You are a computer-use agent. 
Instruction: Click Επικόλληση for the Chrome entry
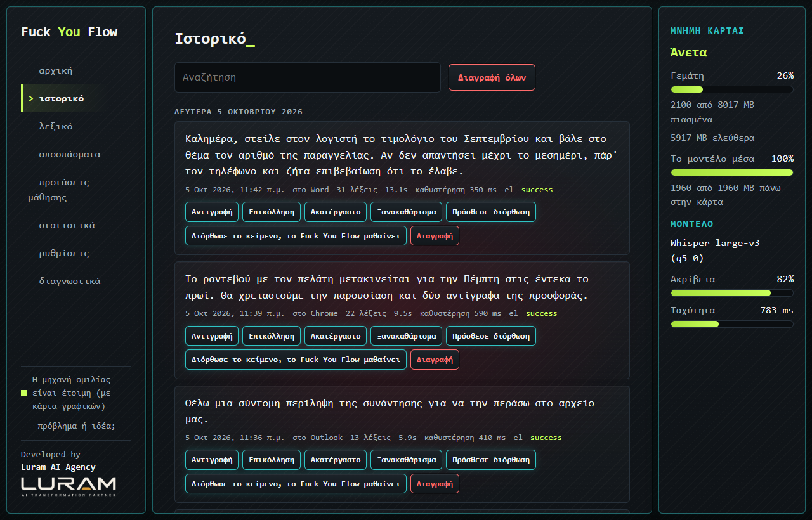[x=272, y=336]
